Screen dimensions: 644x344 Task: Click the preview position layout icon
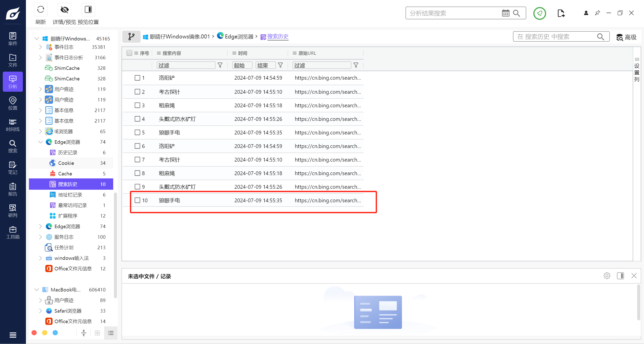(88, 10)
